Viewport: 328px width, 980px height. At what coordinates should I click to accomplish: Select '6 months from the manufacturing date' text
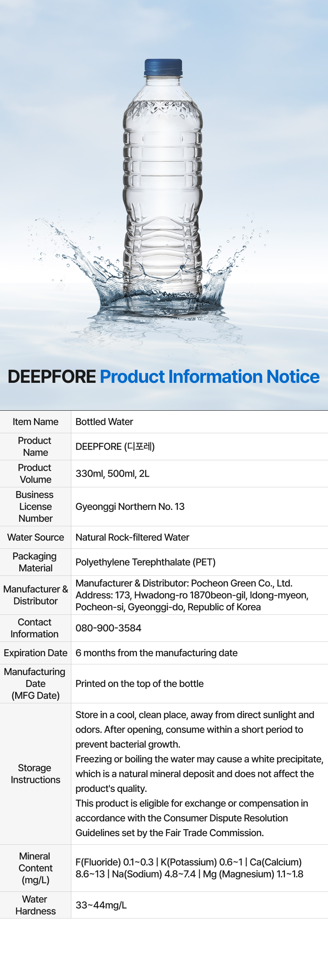[x=156, y=653]
